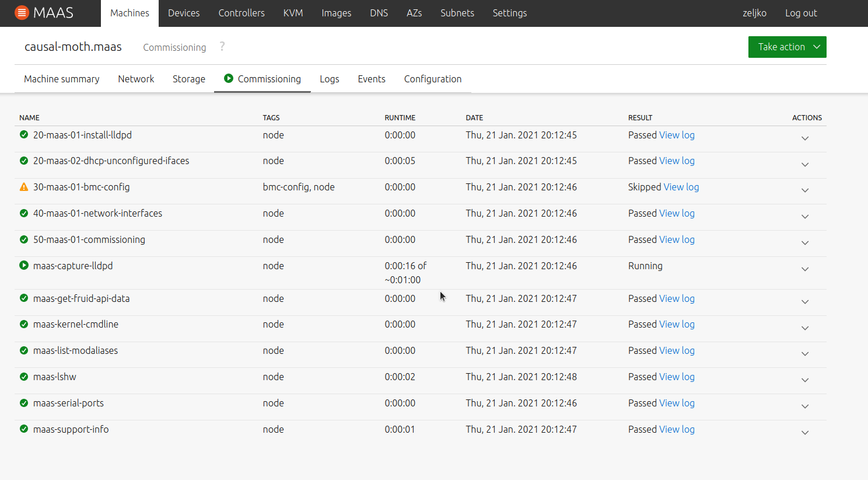Click passed status icon for 50-maas-01-commissioning
This screenshot has height=480, width=868.
pyautogui.click(x=24, y=239)
